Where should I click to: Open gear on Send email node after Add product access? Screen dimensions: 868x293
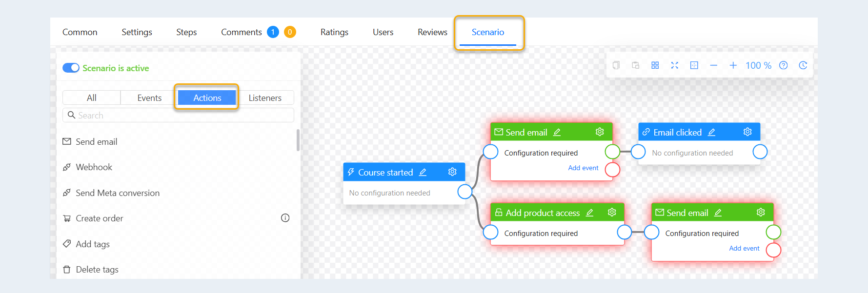[x=760, y=213]
